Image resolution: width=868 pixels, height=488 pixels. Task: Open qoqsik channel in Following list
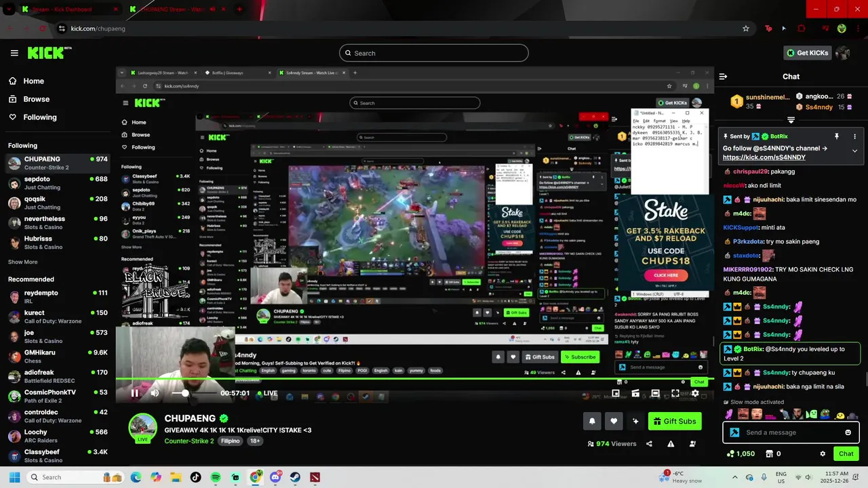pyautogui.click(x=58, y=203)
